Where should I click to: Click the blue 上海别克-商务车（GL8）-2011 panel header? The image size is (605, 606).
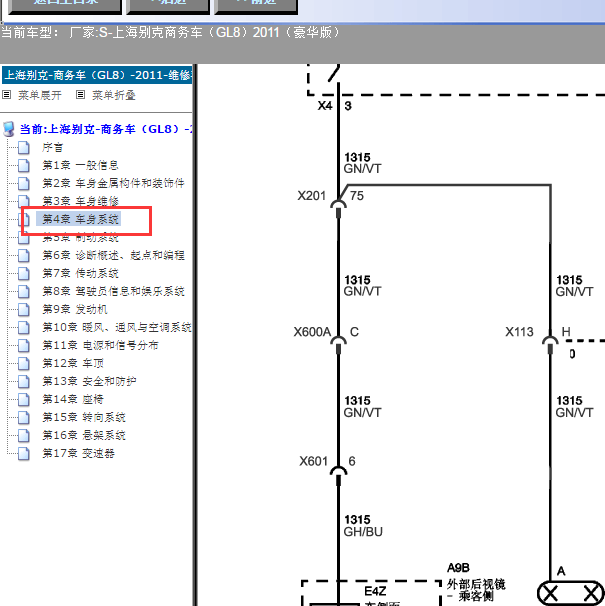97,75
